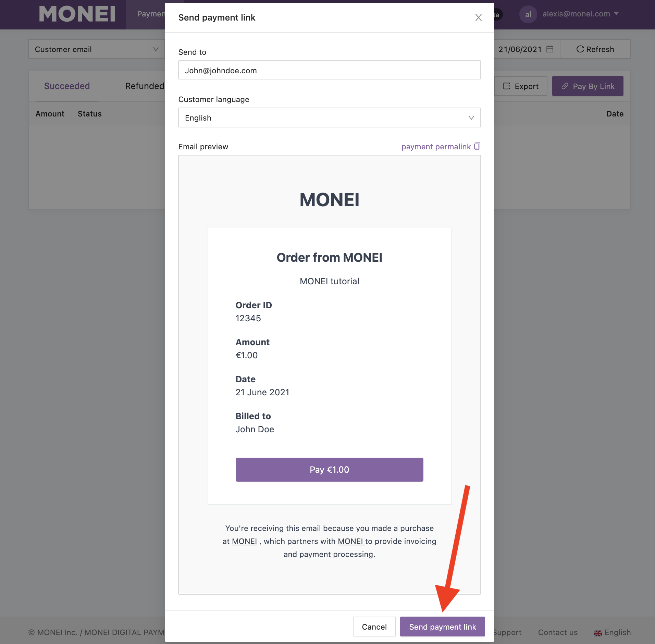655x644 pixels.
Task: Click the Send payment link button
Action: (442, 627)
